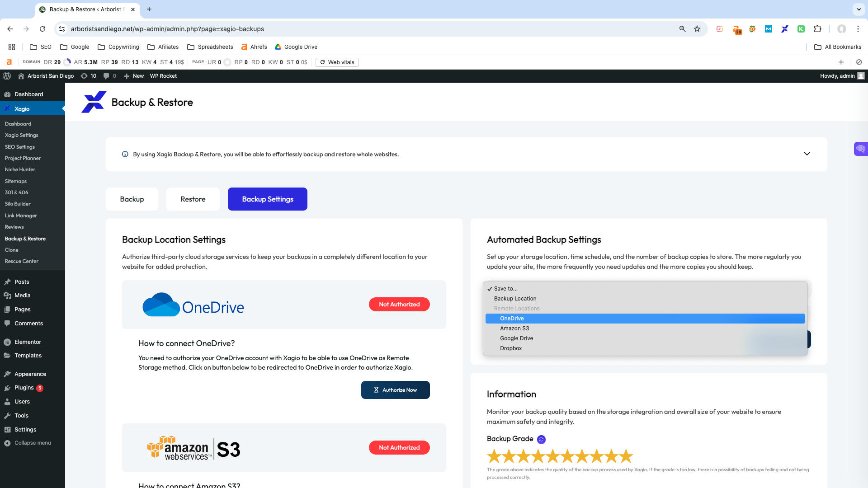Open the browser profile avatar

tap(842, 29)
